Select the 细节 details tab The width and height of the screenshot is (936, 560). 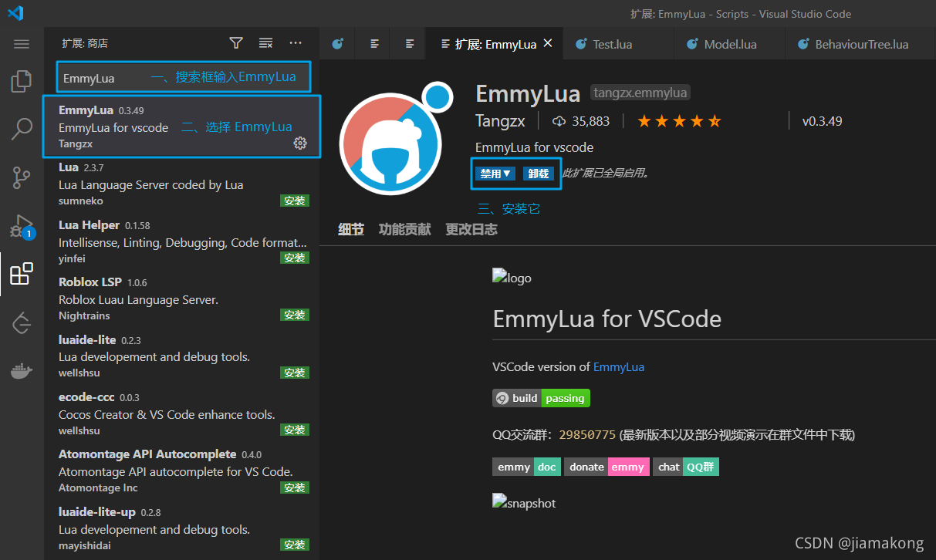[351, 229]
